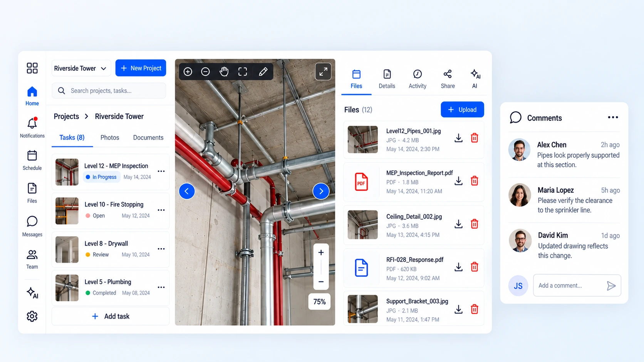Viewport: 644px width, 362px height.
Task: Click the Upload button
Action: click(x=462, y=110)
